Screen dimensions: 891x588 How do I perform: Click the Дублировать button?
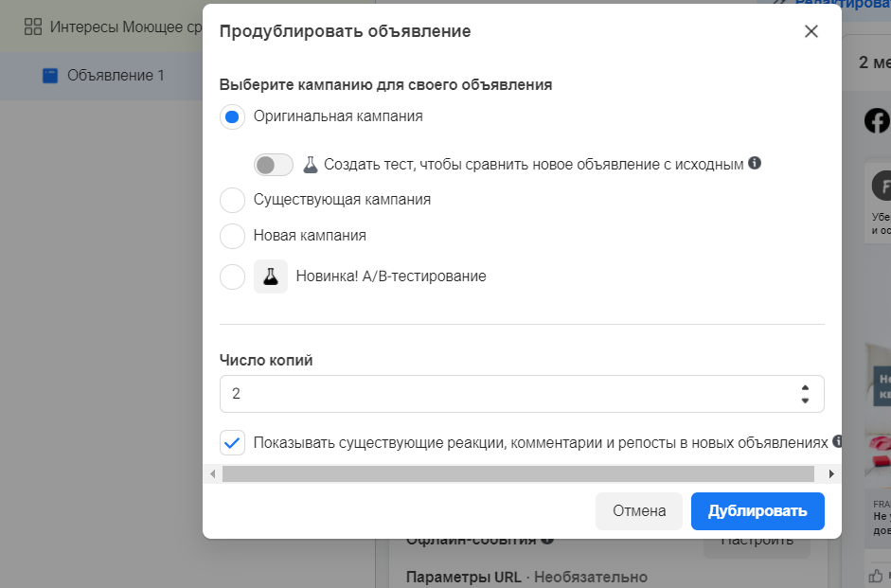click(757, 510)
